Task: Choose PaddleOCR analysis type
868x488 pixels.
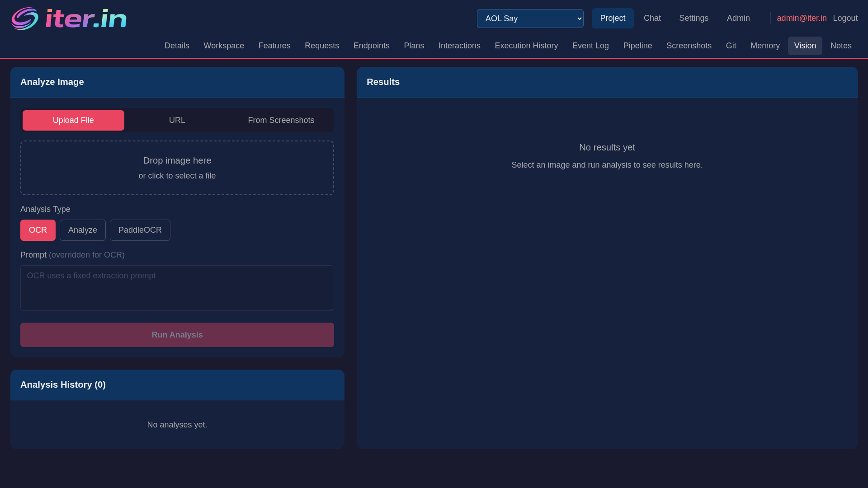Action: (x=140, y=230)
